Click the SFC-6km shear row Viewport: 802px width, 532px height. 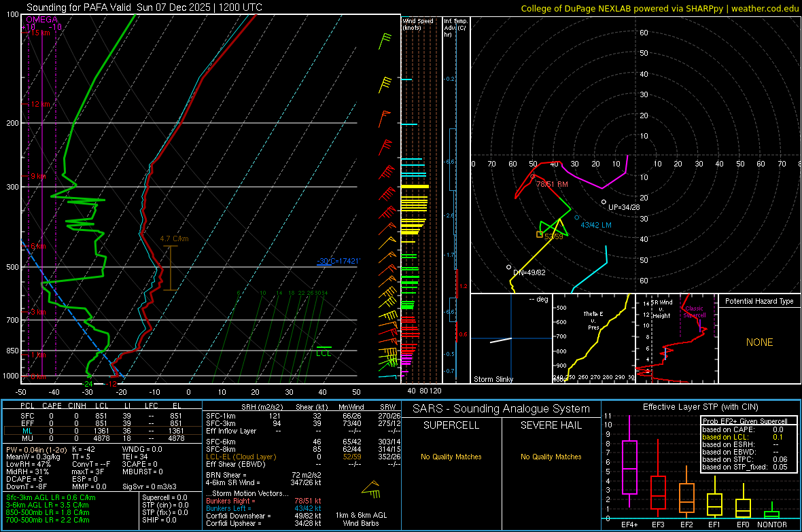(303, 442)
